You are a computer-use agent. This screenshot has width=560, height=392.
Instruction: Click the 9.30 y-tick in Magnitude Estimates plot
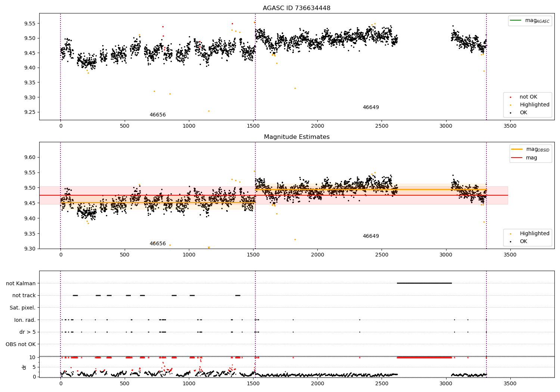29,249
